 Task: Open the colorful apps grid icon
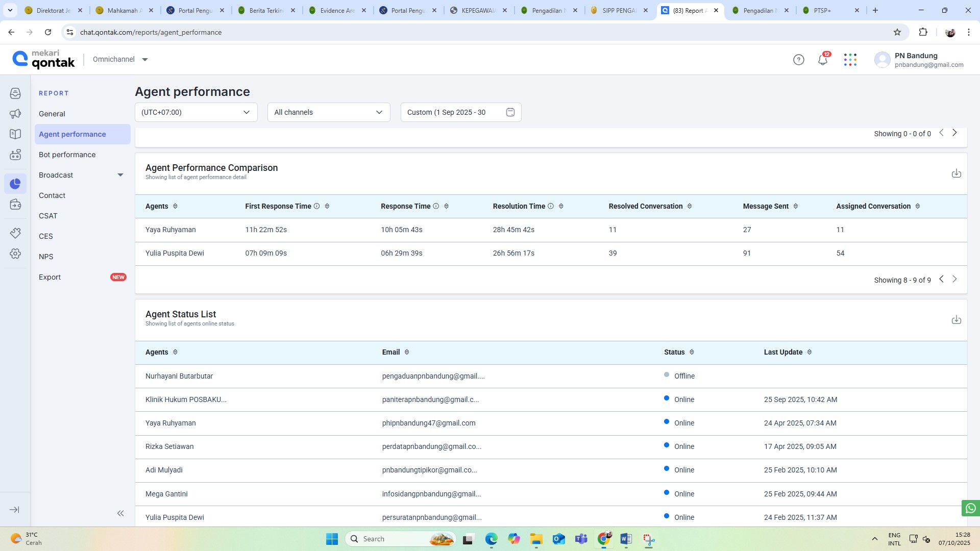pos(850,60)
